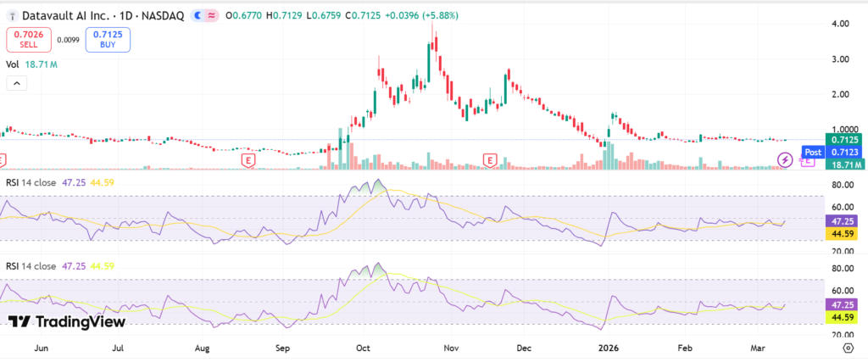Click the earnings marker at the left chart edge

point(3,159)
